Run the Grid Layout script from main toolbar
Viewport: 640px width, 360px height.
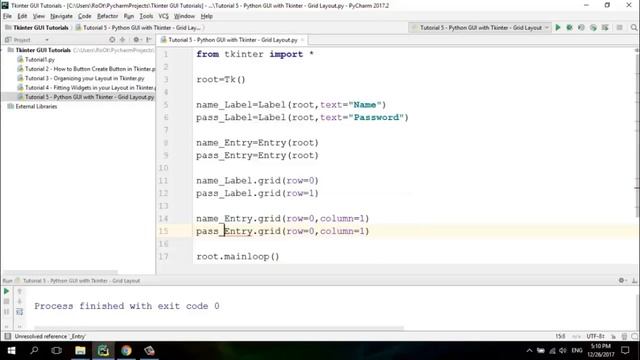[x=558, y=28]
